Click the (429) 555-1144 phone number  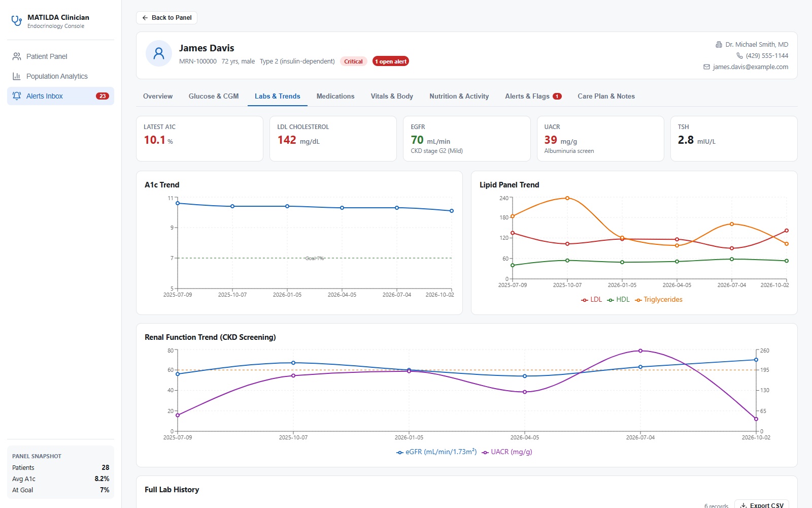point(767,56)
